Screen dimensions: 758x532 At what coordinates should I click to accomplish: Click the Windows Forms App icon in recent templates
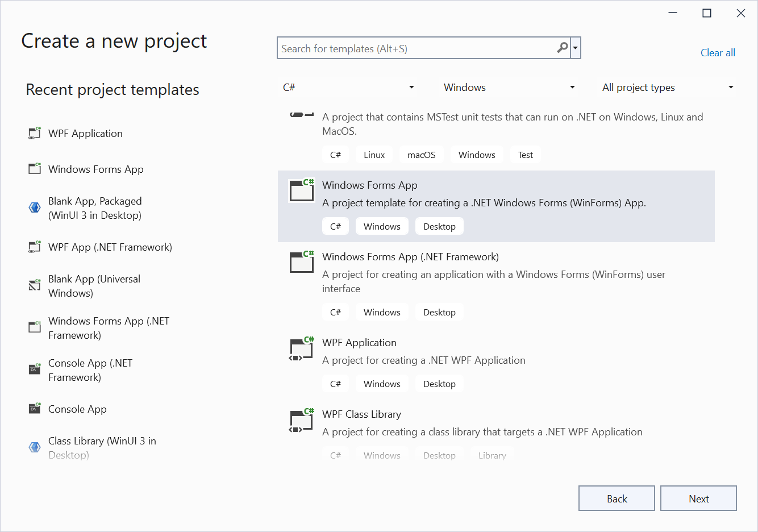pyautogui.click(x=34, y=169)
